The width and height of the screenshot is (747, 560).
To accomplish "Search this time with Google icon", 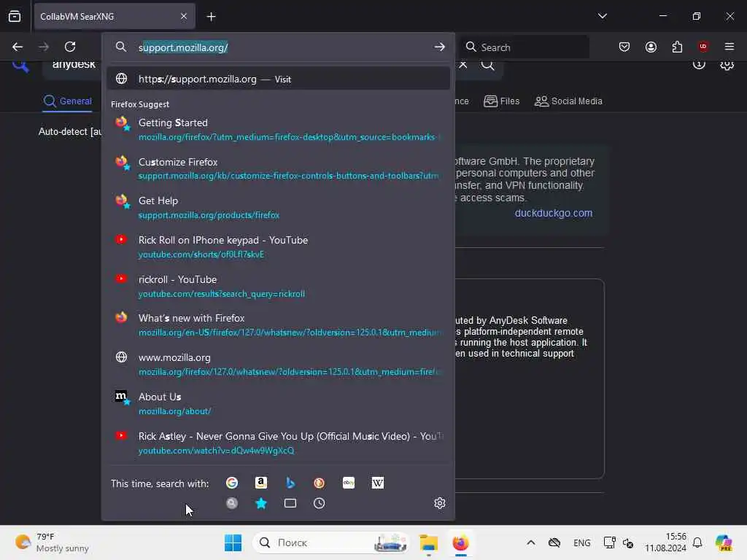I will click(x=232, y=483).
